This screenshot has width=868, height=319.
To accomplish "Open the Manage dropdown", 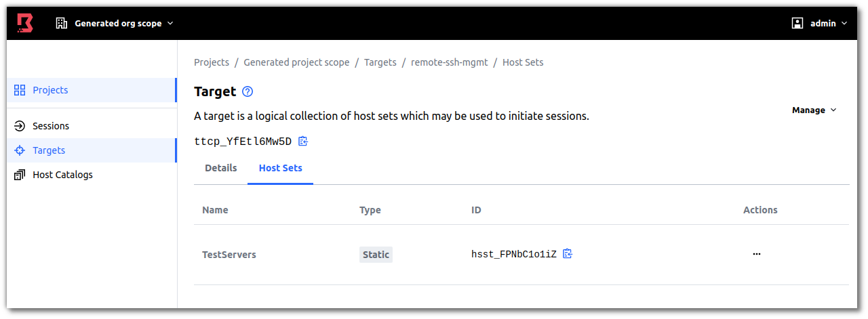I will pos(814,110).
